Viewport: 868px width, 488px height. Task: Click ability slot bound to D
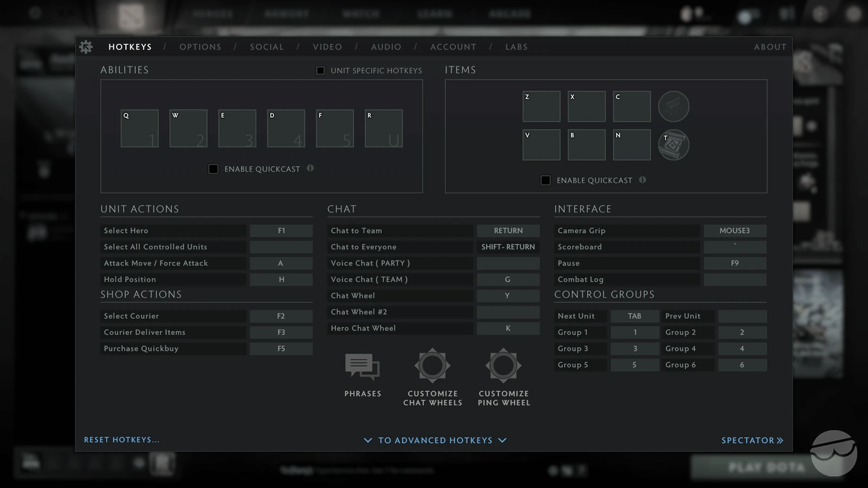[286, 129]
